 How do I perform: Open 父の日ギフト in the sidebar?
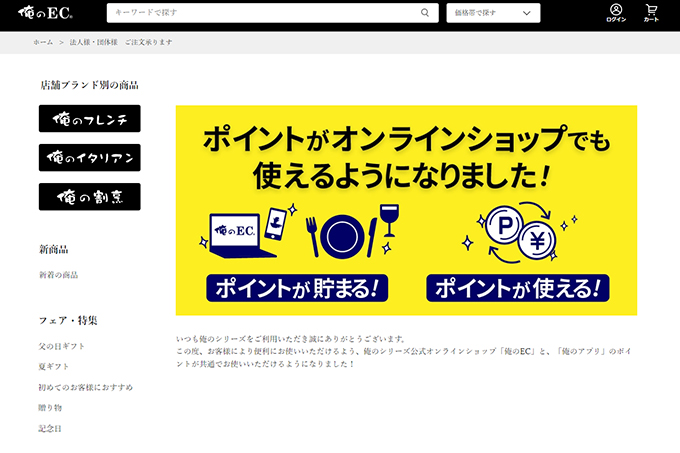coord(61,345)
